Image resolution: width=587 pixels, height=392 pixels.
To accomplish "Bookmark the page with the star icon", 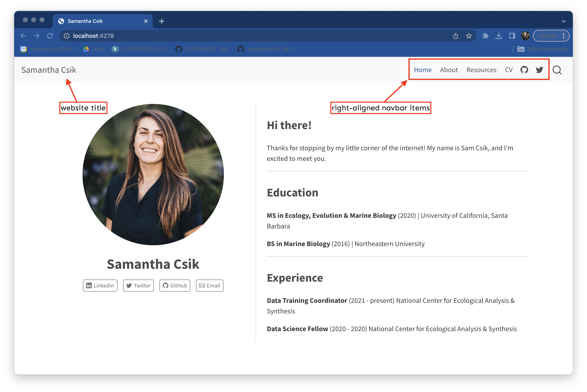I will (x=469, y=36).
